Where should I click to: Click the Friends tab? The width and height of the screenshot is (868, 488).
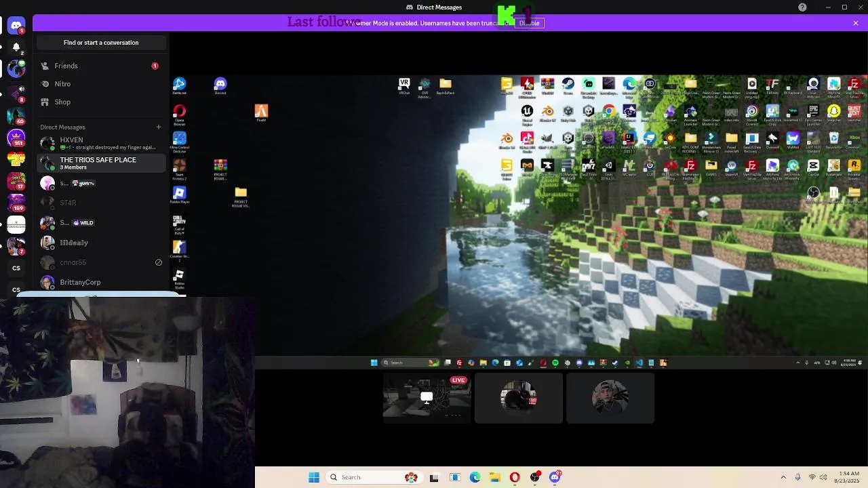(x=101, y=66)
